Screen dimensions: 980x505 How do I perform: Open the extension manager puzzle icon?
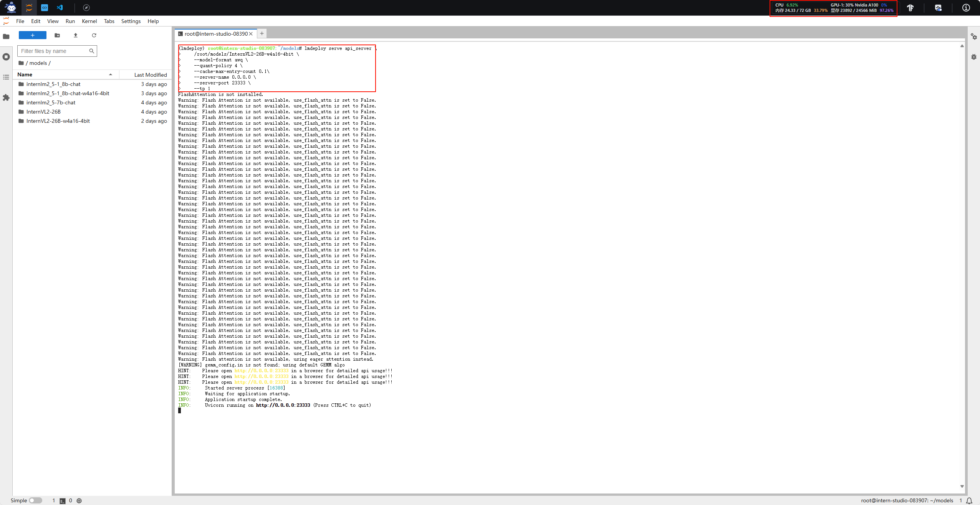[x=6, y=97]
